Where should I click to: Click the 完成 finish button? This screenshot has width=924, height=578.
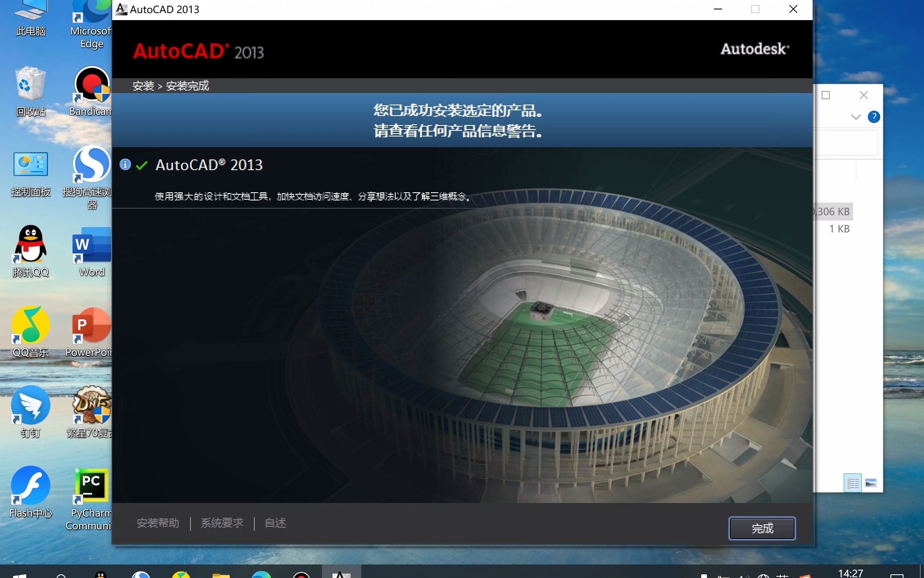762,528
